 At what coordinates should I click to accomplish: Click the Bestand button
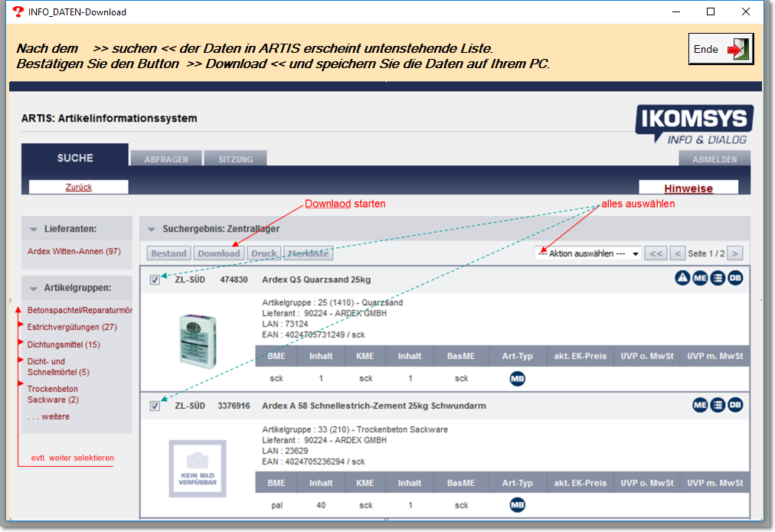pos(169,253)
